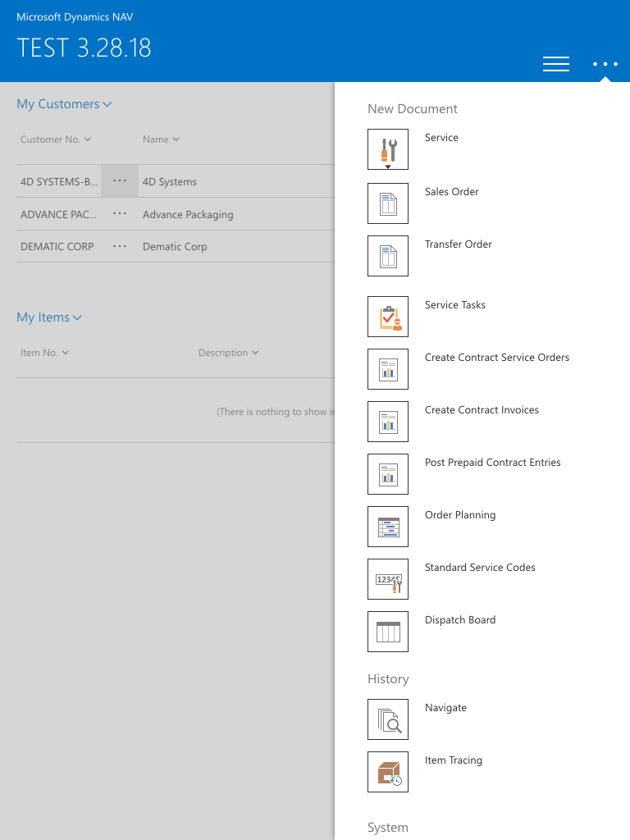Open the Description column header dropdown
This screenshot has width=630, height=840.
coord(228,353)
